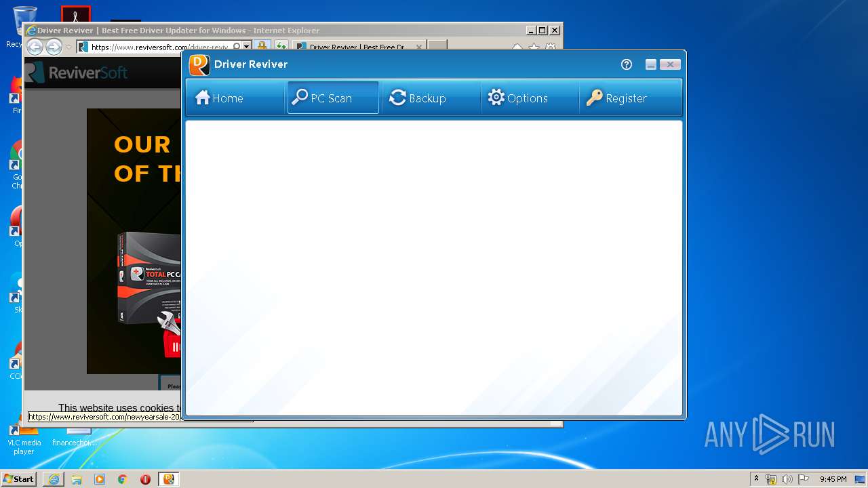868x488 pixels.
Task: Open the Start menu
Action: tap(18, 479)
